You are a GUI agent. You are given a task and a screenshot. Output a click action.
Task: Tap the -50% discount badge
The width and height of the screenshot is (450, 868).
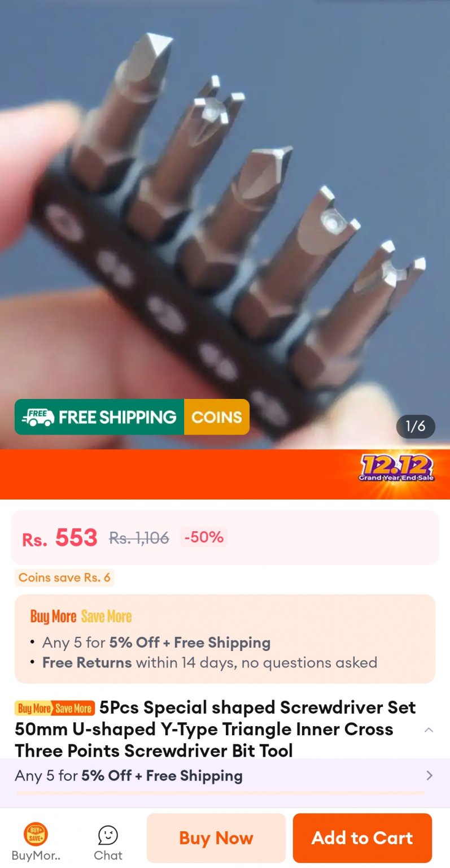(204, 537)
